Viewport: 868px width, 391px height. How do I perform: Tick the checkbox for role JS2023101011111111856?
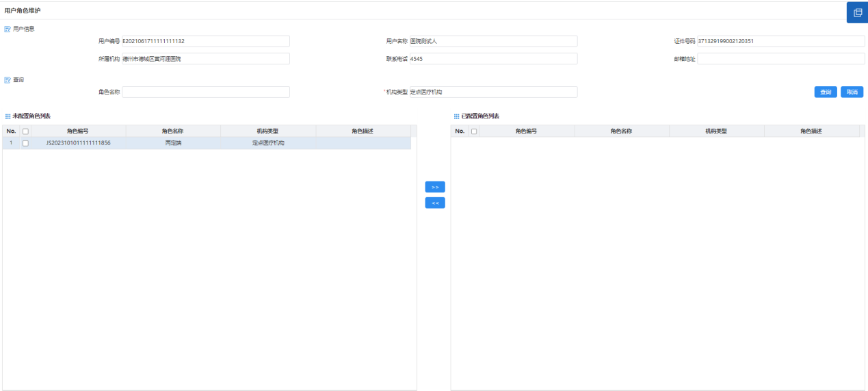point(25,143)
